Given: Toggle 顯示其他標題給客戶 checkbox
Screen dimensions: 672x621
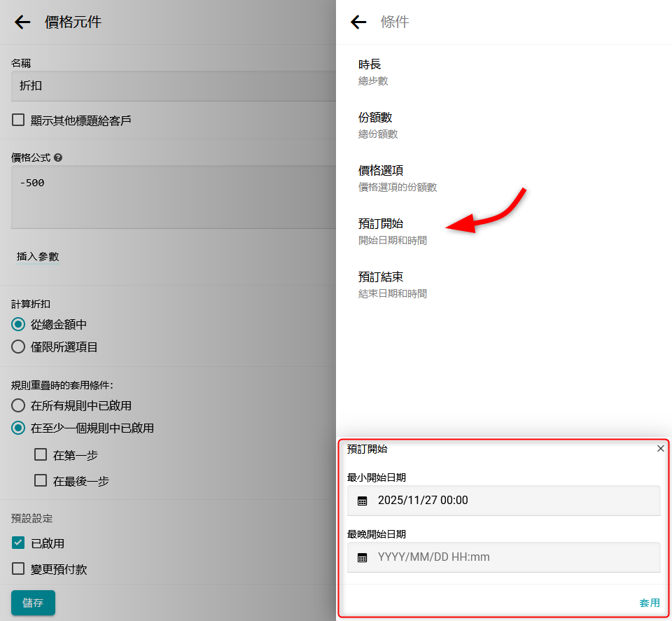Looking at the screenshot, I should pos(18,120).
